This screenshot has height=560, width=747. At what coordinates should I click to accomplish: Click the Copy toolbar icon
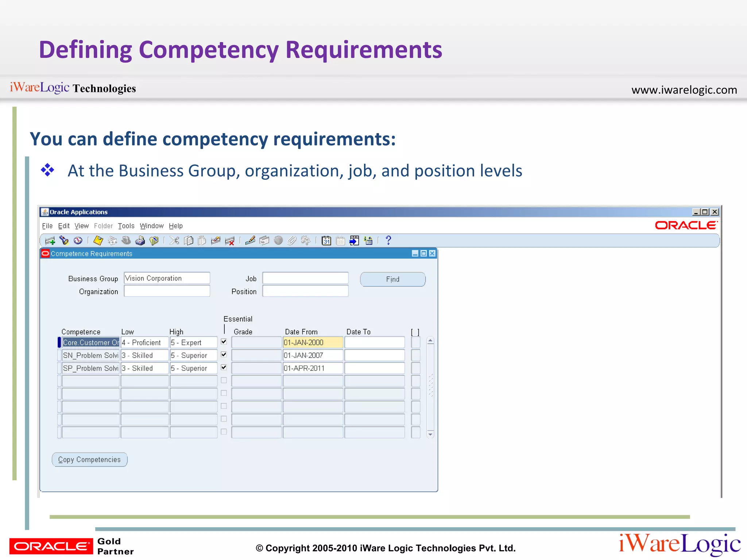pos(189,241)
